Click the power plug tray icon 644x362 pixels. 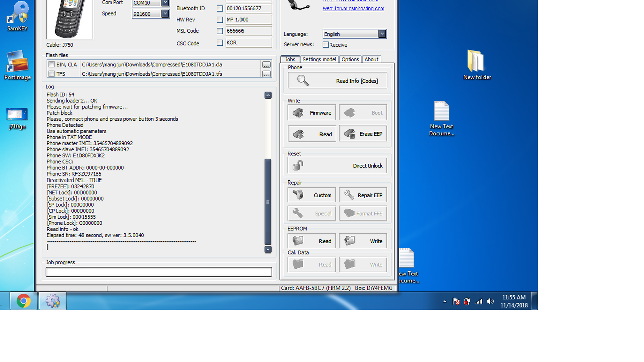coord(467,301)
